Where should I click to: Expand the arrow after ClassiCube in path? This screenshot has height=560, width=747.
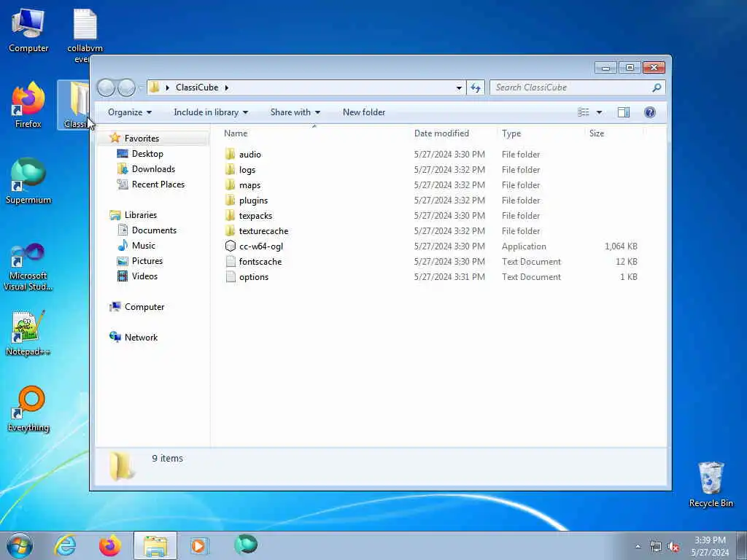226,87
